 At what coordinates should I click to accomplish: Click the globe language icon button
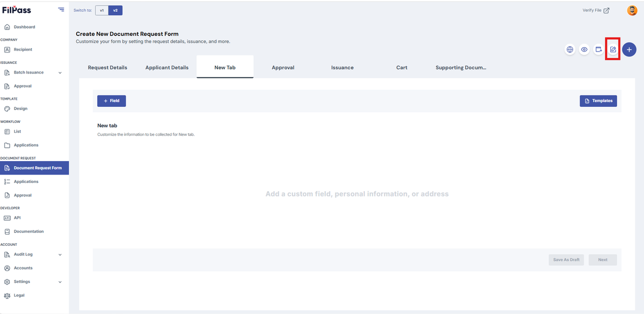click(x=570, y=49)
